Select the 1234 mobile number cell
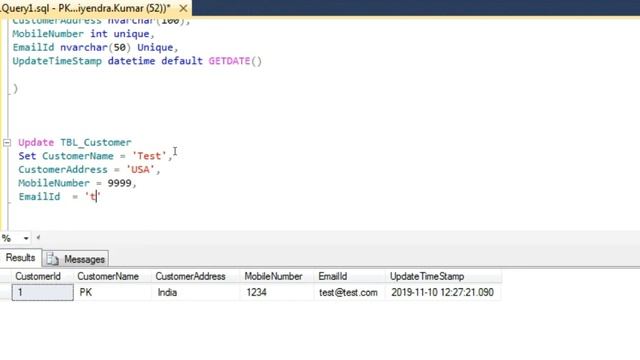Image resolution: width=640 pixels, height=360 pixels. [x=278, y=293]
